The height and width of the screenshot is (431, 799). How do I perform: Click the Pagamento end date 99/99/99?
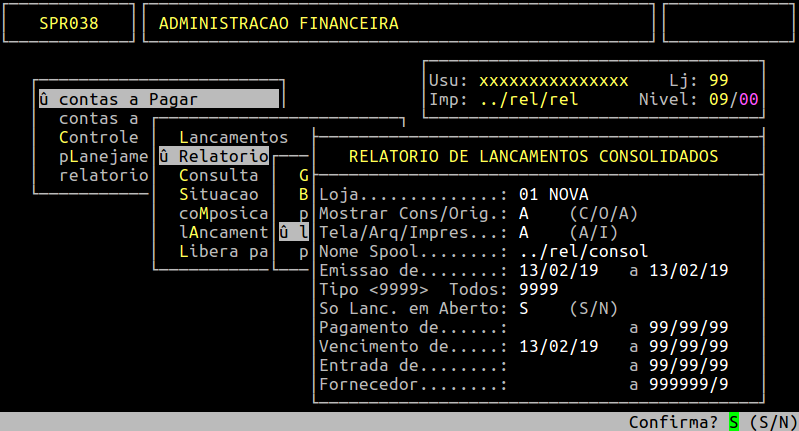coord(688,327)
